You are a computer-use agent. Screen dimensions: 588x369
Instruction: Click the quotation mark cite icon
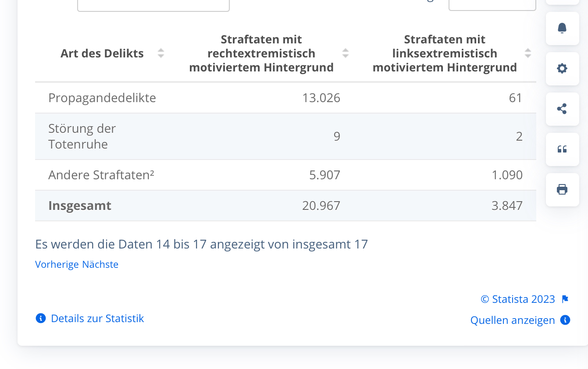click(x=562, y=149)
